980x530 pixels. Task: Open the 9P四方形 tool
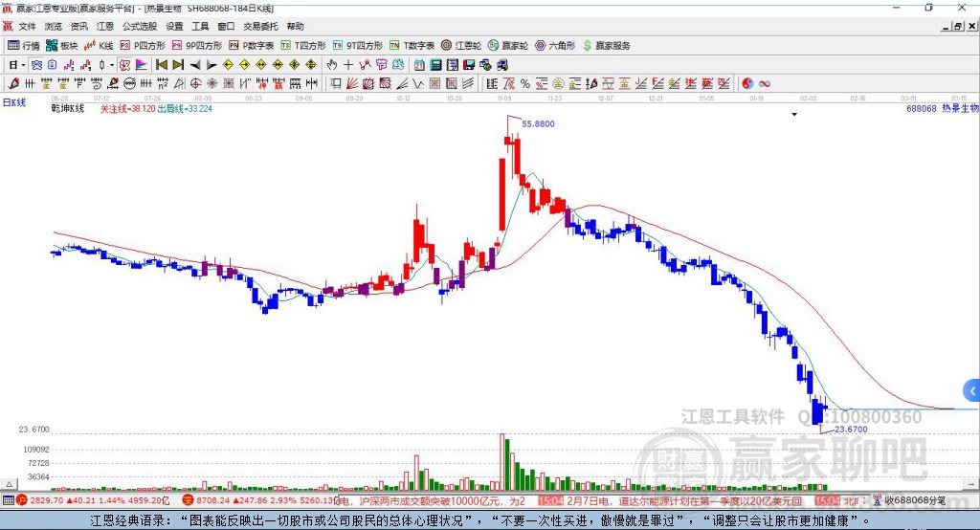(197, 45)
